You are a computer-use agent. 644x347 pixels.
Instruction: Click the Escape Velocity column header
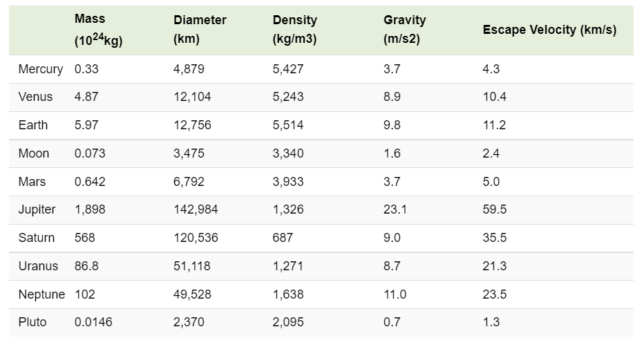pos(549,30)
